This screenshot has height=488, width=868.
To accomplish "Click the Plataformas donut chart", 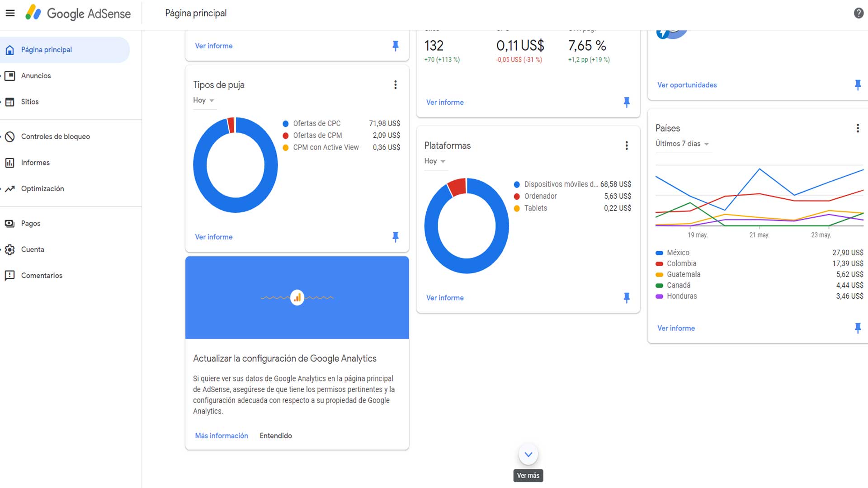I will coord(467,226).
